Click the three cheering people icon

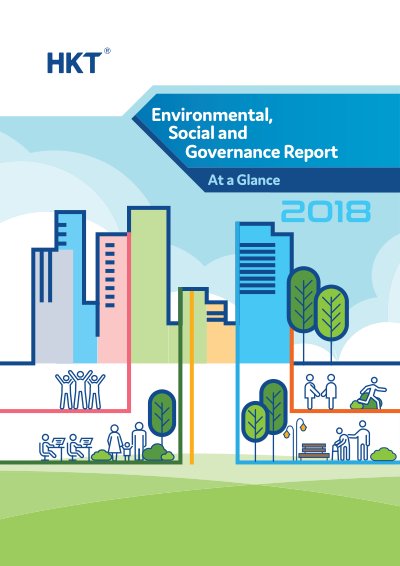[x=80, y=389]
